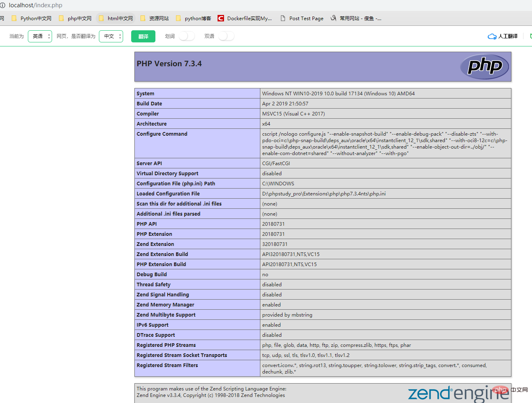The width and height of the screenshot is (532, 403).
Task: Click the Zend Signal Handling label
Action: pyautogui.click(x=163, y=294)
